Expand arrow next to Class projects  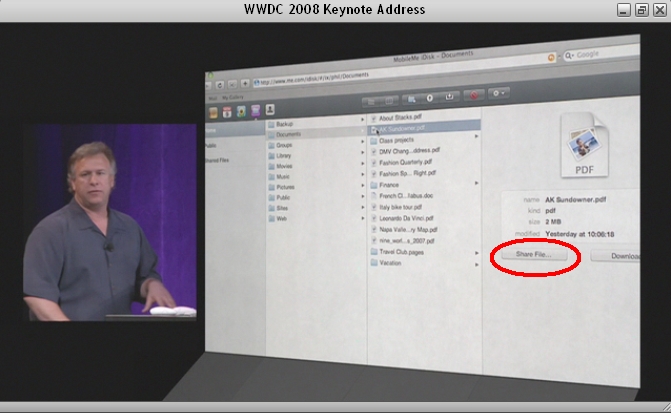pos(476,137)
